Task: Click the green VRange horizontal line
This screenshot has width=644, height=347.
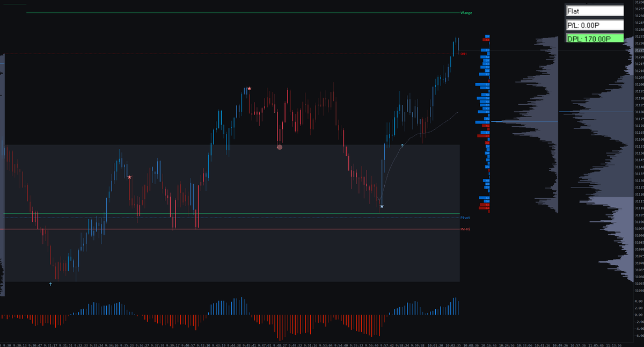Action: pos(243,13)
